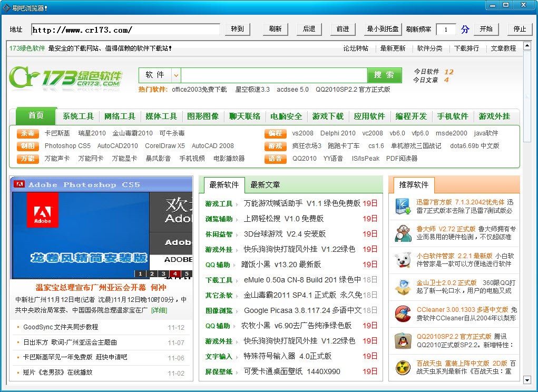Click the 编程 orange category badge

pyautogui.click(x=275, y=133)
